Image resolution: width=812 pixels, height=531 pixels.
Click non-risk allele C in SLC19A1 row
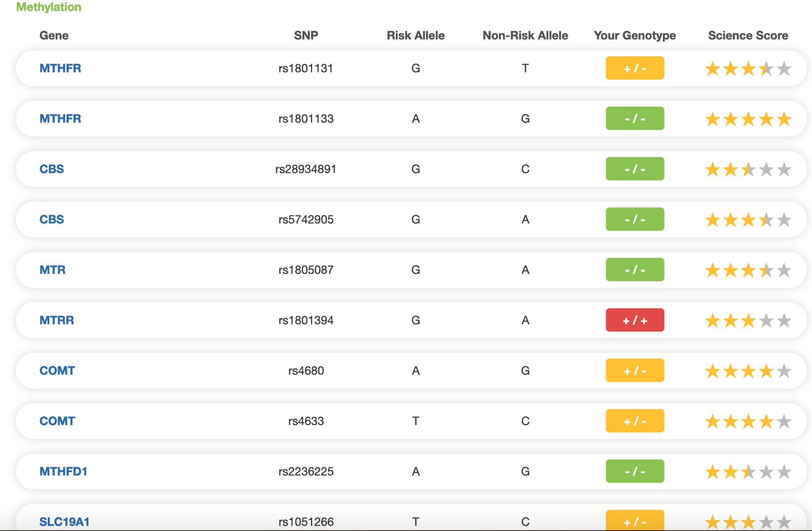[525, 522]
